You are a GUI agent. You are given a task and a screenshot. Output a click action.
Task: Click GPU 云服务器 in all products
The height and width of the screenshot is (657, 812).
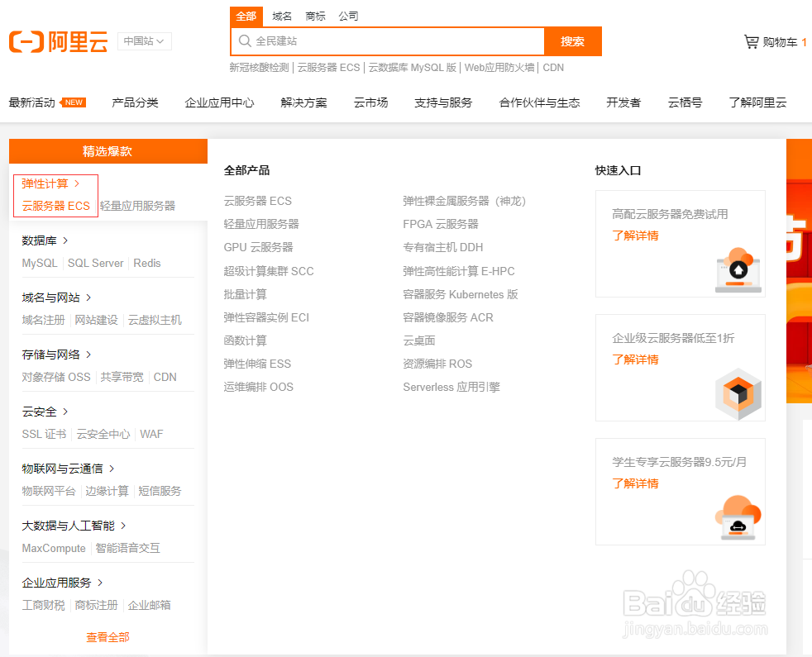point(258,247)
